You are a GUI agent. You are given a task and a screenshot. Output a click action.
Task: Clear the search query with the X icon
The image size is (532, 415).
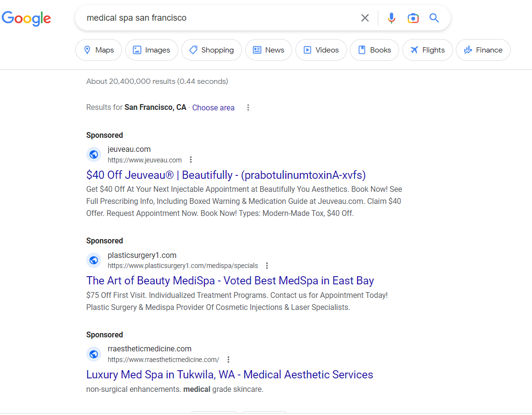pos(365,18)
